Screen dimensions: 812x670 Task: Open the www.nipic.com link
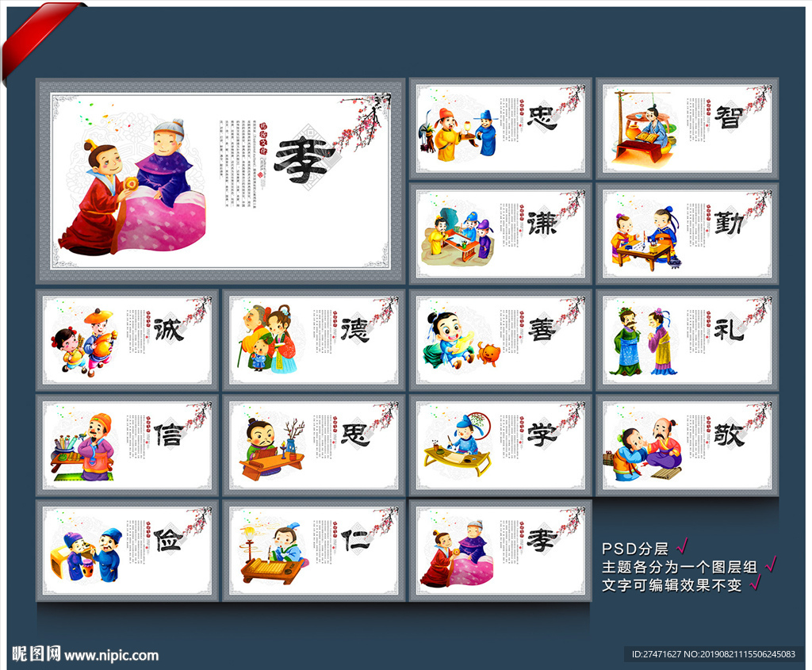[111, 656]
